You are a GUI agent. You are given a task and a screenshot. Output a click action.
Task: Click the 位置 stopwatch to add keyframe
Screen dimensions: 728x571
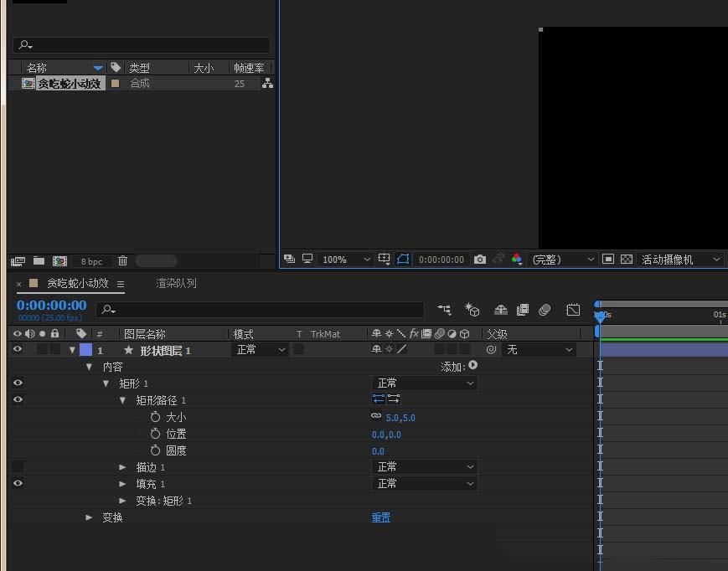(x=155, y=434)
